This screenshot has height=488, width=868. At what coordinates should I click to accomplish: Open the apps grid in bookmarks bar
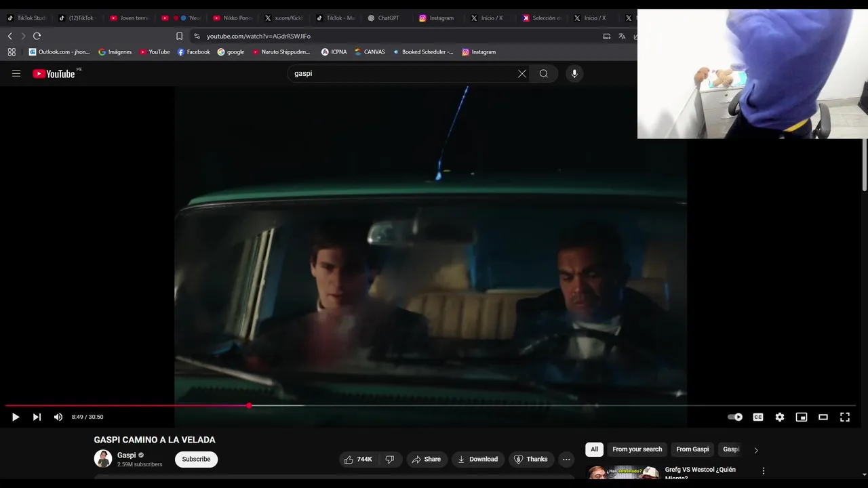[12, 52]
